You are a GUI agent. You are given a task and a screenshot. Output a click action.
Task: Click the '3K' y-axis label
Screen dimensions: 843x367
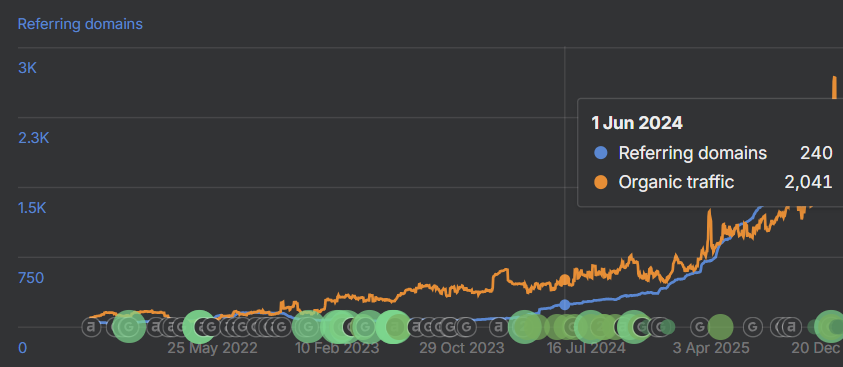[27, 68]
